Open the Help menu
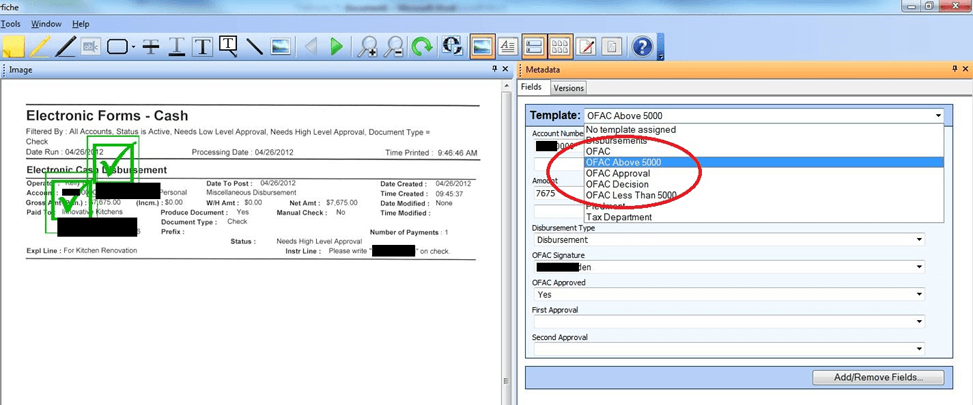Viewport: 973px width, 405px height. 81,24
